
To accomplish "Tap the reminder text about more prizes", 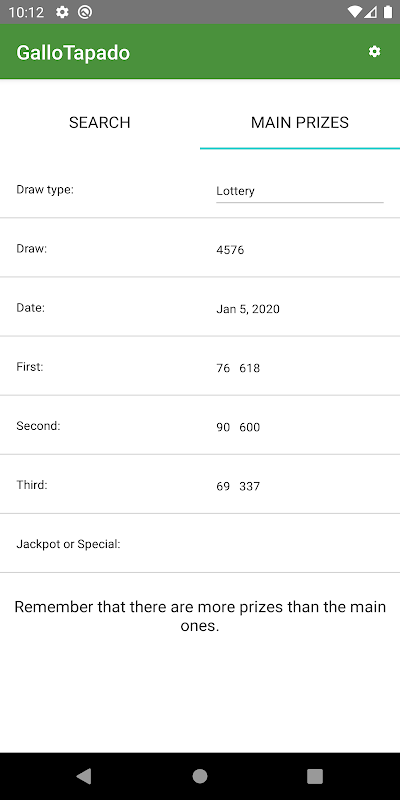I will click(200, 616).
